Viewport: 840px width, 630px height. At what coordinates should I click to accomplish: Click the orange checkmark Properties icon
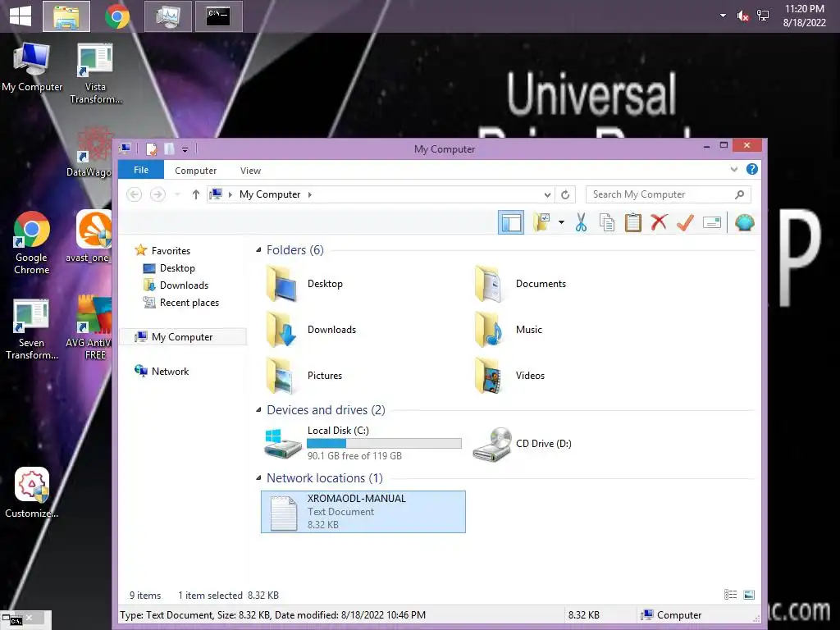685,222
